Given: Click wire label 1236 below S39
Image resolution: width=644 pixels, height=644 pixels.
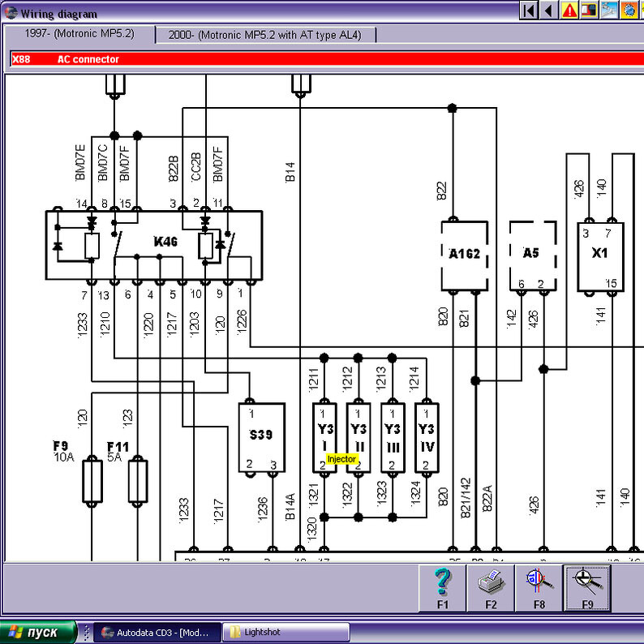Looking at the screenshot, I should point(262,510).
